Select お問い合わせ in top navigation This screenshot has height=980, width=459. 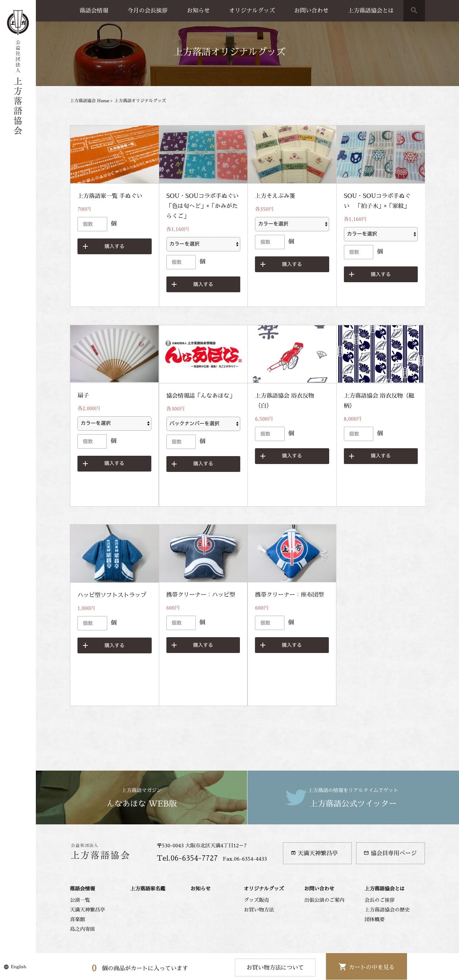point(311,10)
